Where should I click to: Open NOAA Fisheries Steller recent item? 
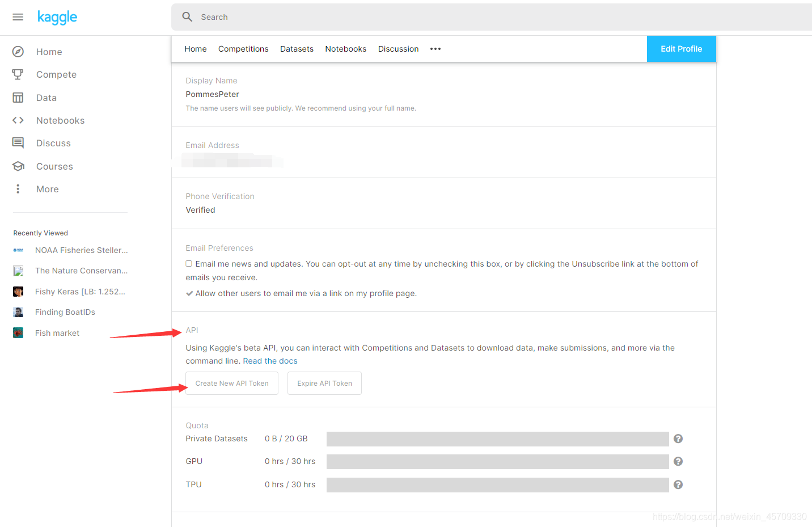coord(82,250)
